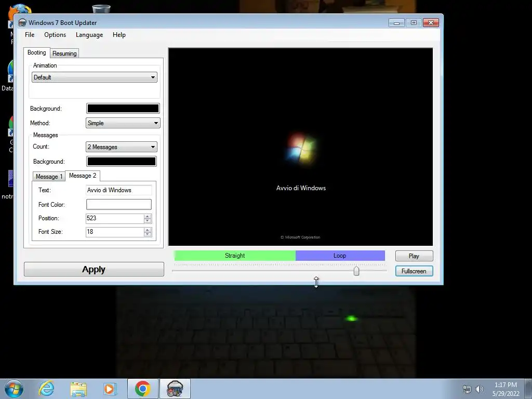Open the Windows Start orb

click(14, 389)
